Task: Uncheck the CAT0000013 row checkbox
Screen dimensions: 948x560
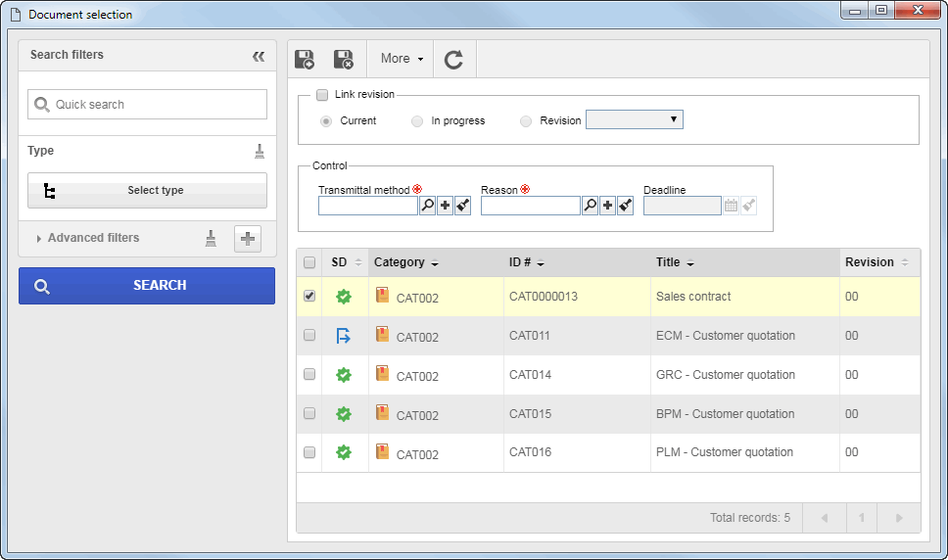Action: 309,296
